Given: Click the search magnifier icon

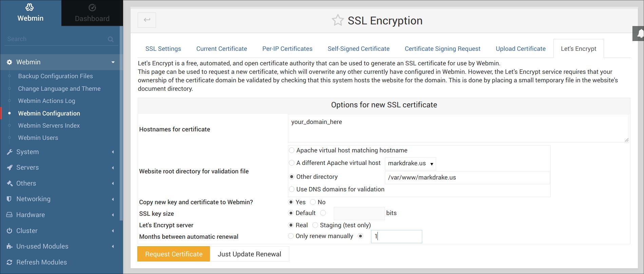Looking at the screenshot, I should (x=111, y=39).
